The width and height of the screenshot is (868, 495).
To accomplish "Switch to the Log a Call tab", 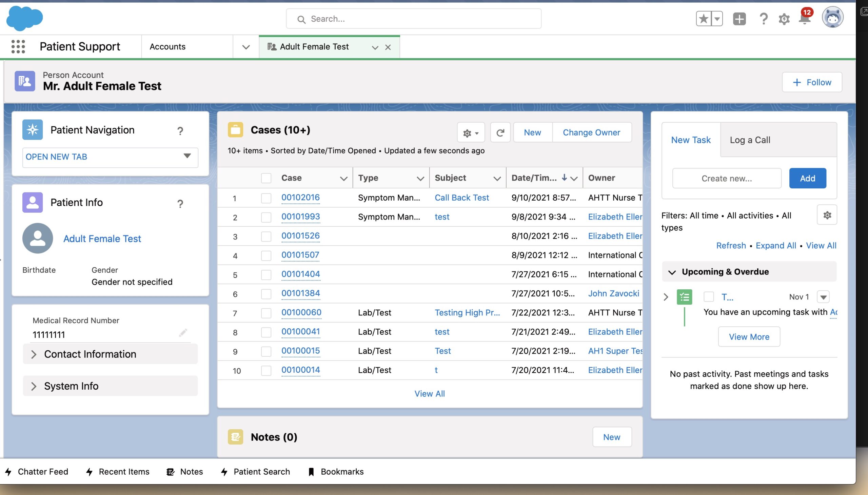I will click(750, 140).
